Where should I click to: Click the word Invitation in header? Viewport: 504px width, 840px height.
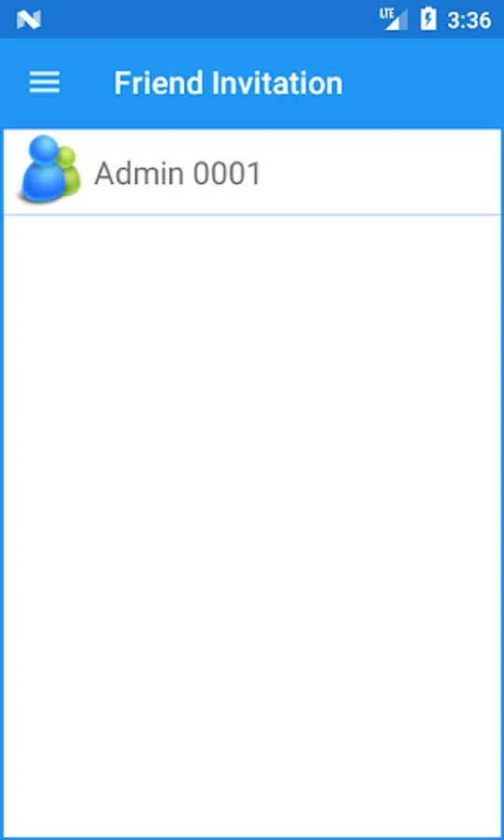(x=277, y=84)
